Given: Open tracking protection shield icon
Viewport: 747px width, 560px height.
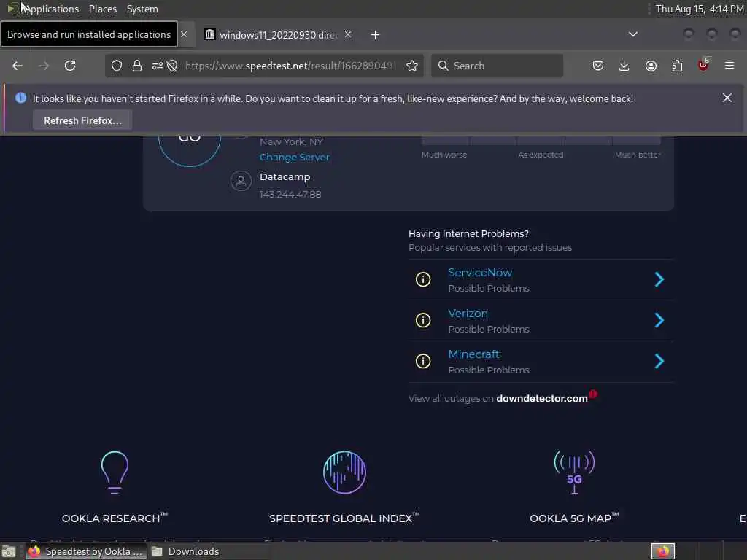Looking at the screenshot, I should 116,66.
